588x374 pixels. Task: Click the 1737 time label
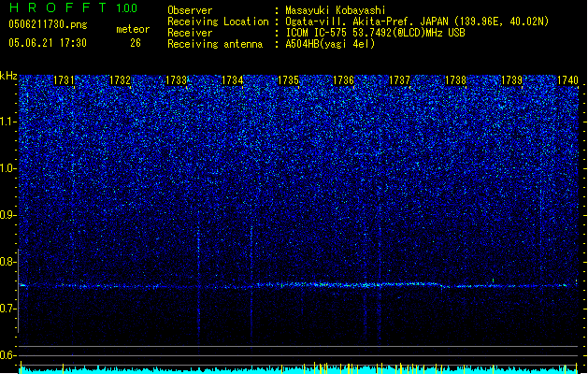(399, 80)
